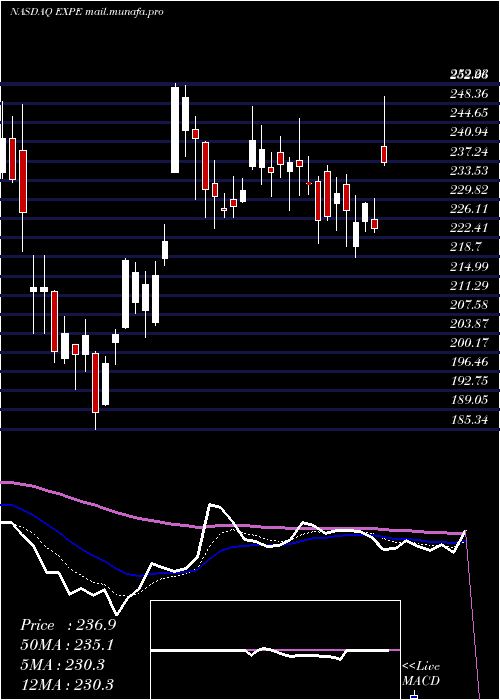Click the Price : 236.9 readout

pos(68,625)
